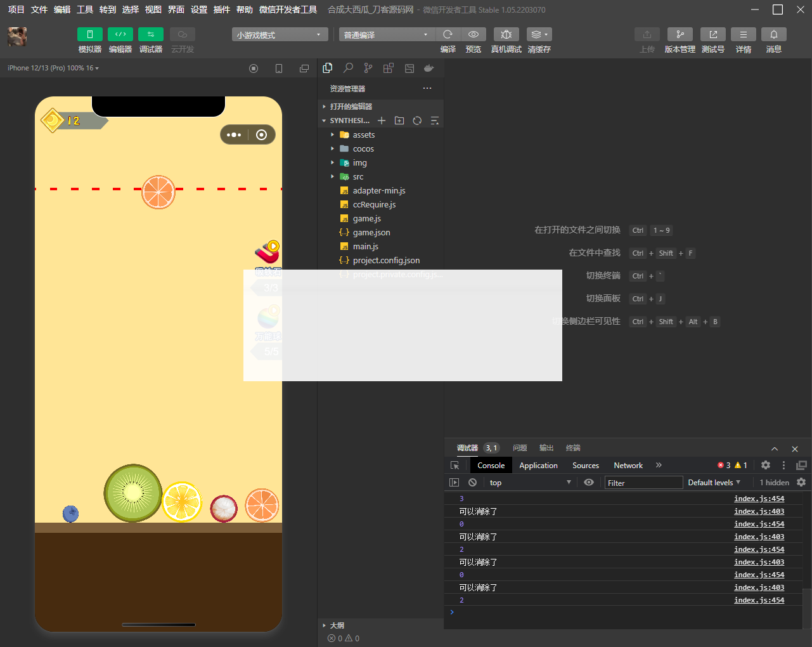Open the DevTools settings gear
Screen dimensions: 812x647
pos(766,465)
